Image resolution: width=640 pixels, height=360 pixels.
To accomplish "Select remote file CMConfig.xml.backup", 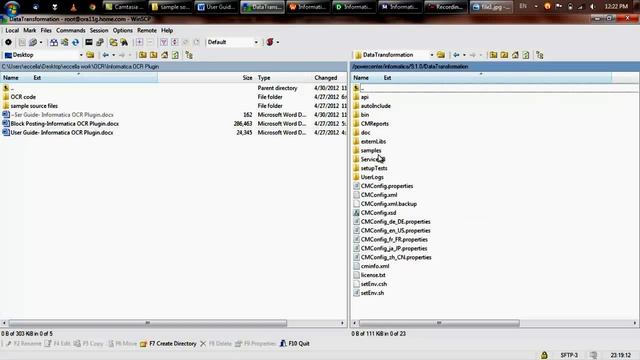I will click(389, 204).
